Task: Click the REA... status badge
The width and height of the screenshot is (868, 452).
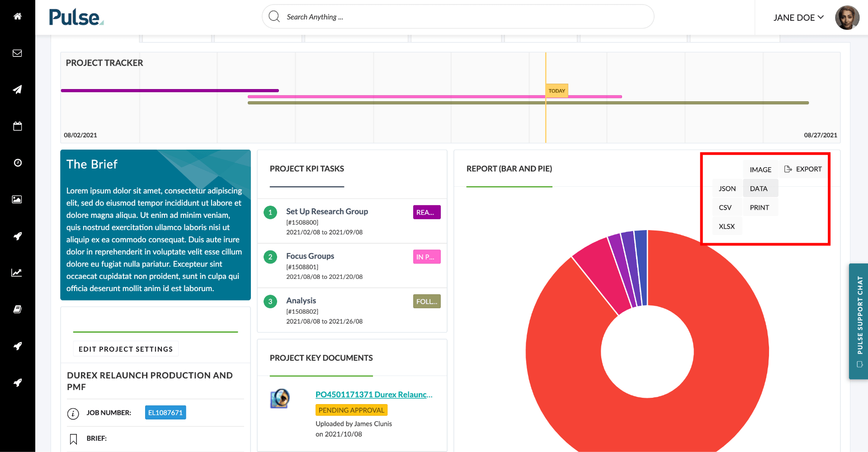Action: pyautogui.click(x=427, y=212)
